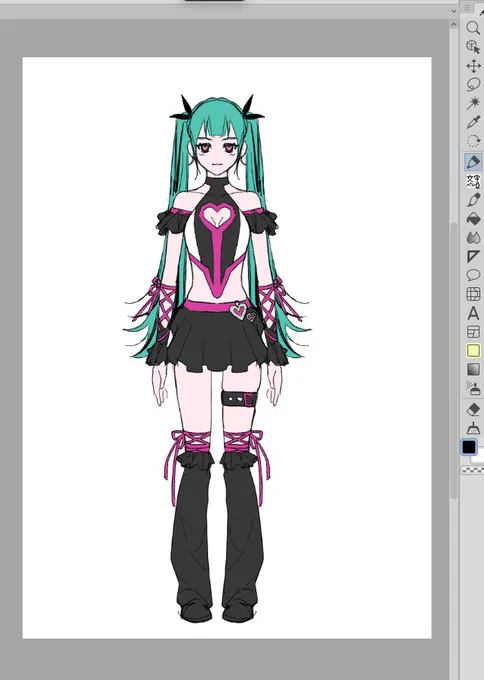484x680 pixels.
Task: Pick the transparent checkered color swatch
Action: pos(472,470)
